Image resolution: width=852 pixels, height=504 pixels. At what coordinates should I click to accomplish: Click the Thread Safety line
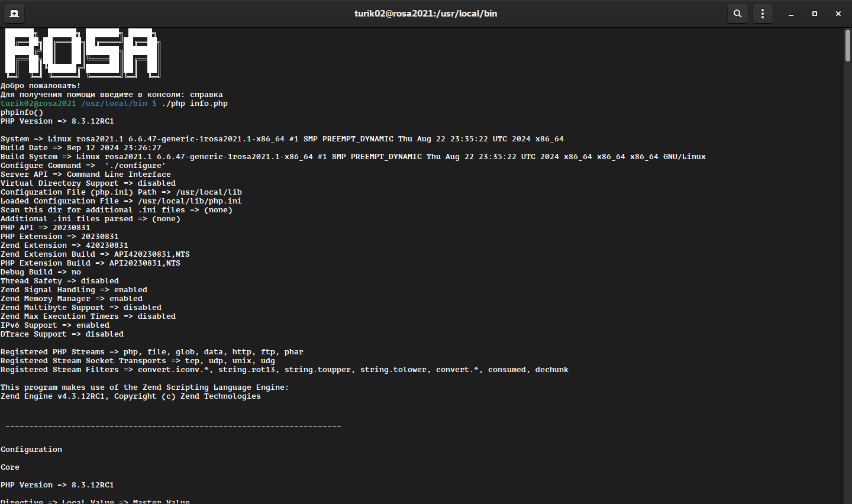(60, 281)
